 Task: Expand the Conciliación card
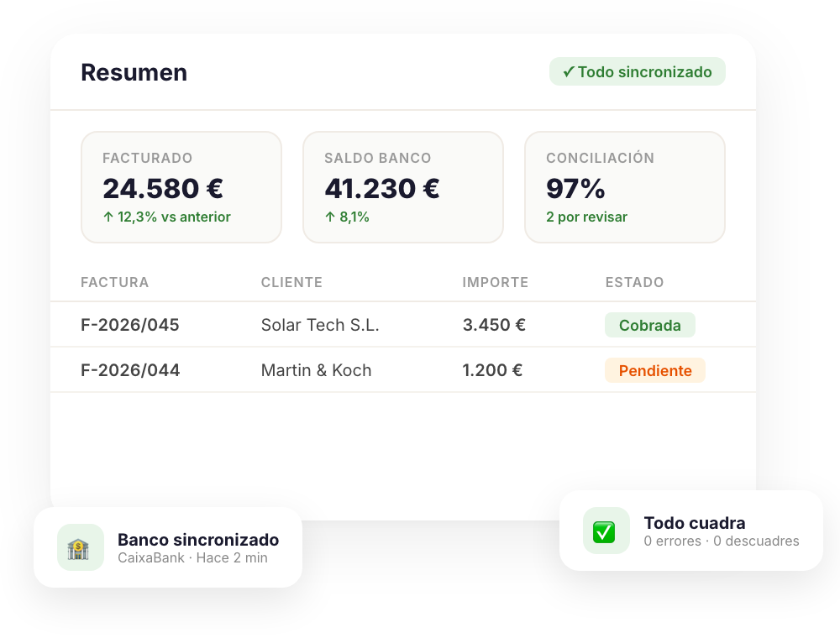tap(625, 186)
